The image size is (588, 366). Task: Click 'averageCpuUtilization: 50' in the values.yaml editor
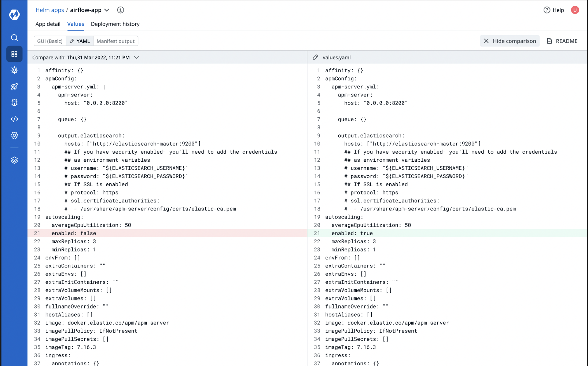tap(371, 225)
